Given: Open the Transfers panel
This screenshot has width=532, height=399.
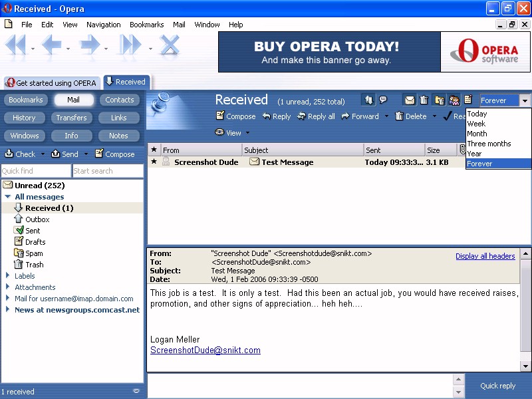Looking at the screenshot, I should [72, 118].
